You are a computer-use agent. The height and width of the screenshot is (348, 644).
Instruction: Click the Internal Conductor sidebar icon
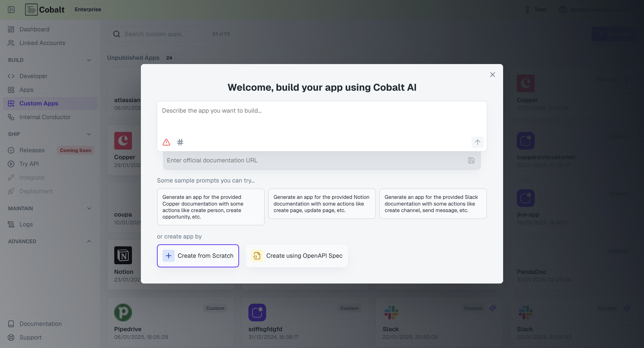point(11,117)
